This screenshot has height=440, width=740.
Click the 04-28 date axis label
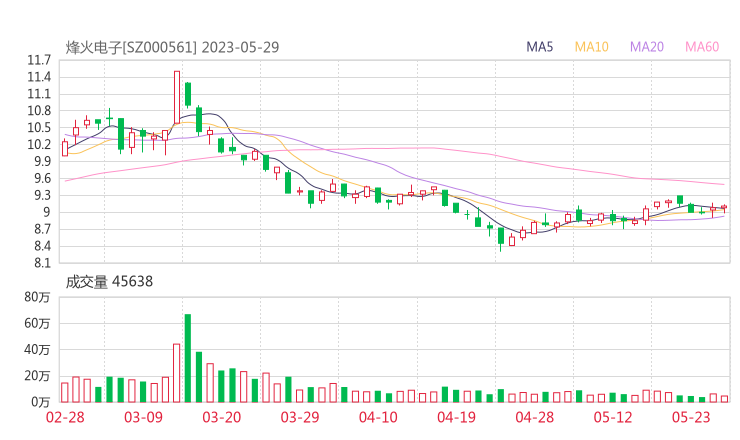coord(535,417)
